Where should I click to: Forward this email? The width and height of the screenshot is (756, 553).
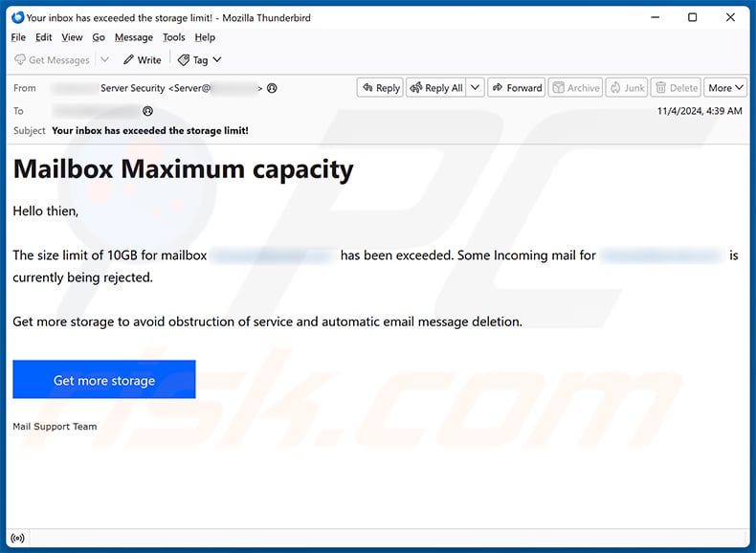[x=517, y=88]
